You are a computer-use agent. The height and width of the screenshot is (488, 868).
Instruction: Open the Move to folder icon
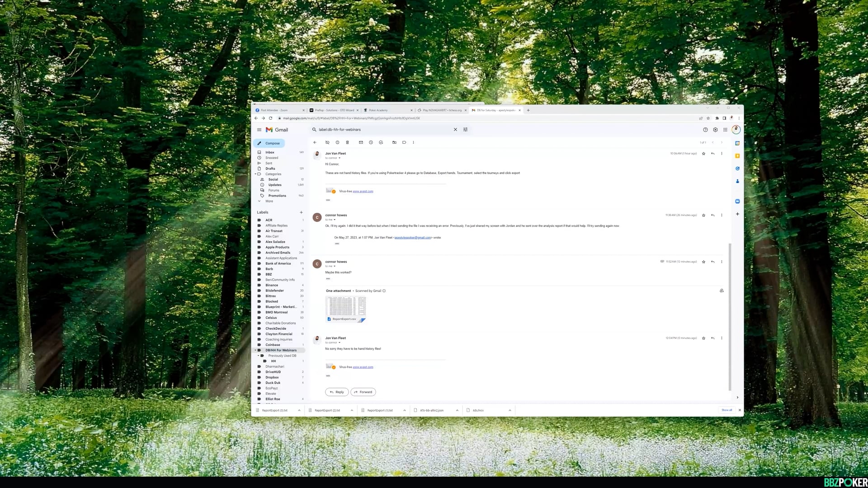(394, 142)
